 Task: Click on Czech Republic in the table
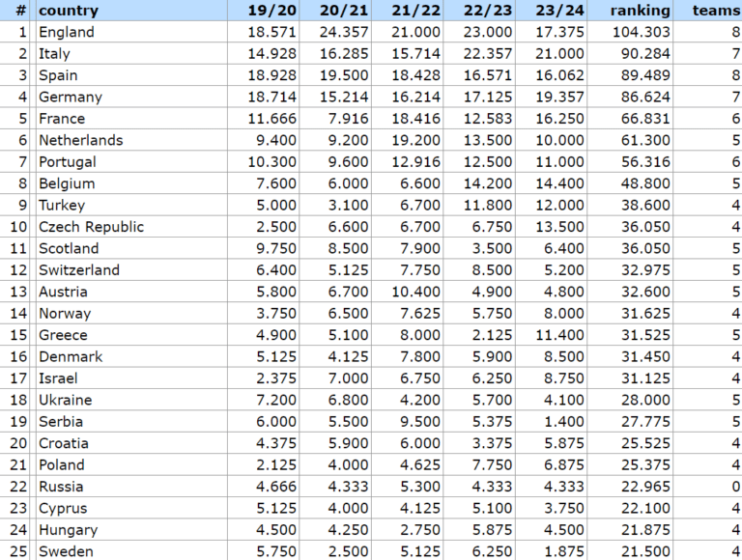pos(92,227)
